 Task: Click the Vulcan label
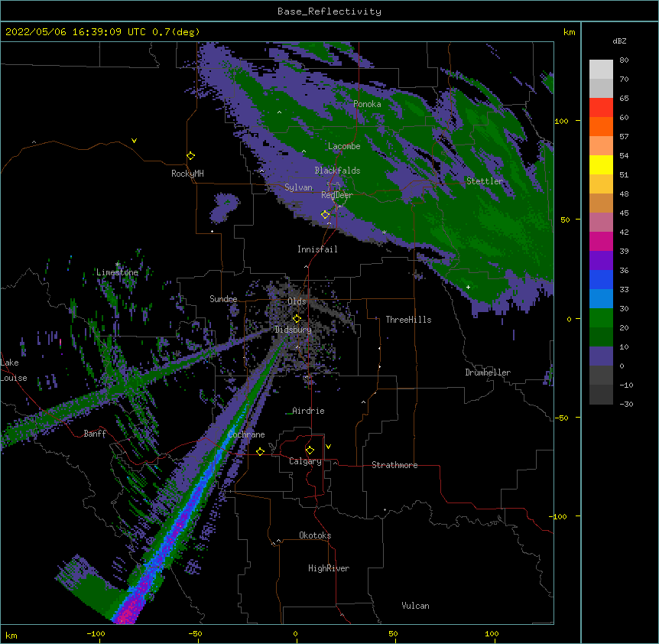(x=415, y=606)
